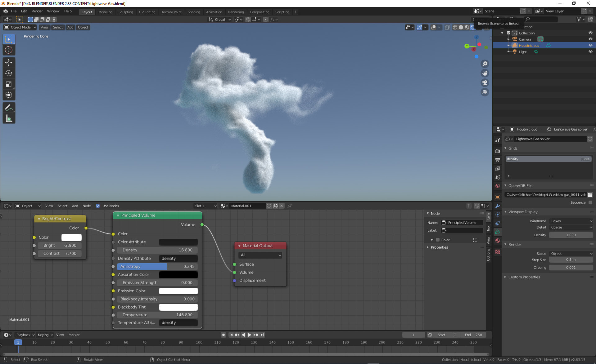
Task: Select the Measure tool
Action: tap(9, 118)
